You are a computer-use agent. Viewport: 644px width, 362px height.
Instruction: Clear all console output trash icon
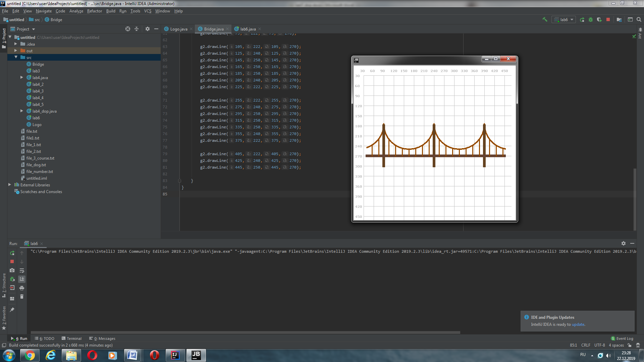pos(22,297)
